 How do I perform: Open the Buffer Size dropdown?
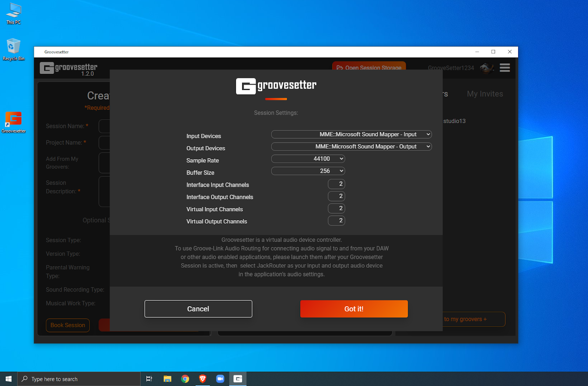point(308,171)
